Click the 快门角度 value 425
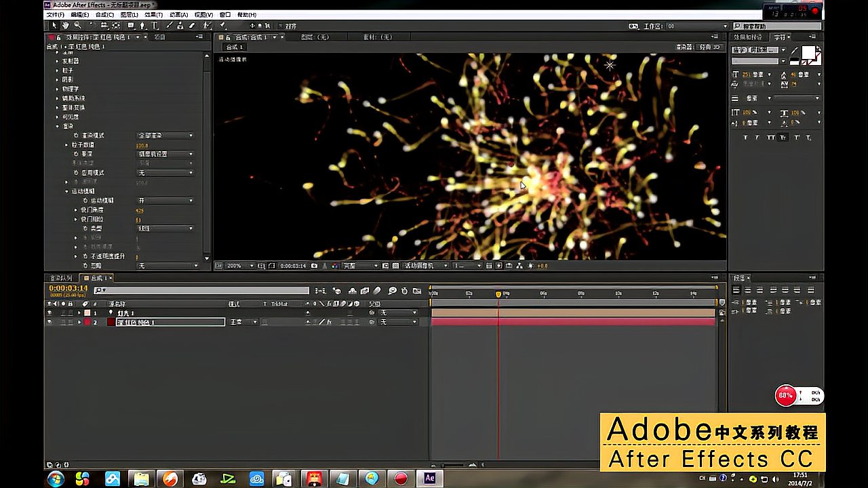868x488 pixels. [x=140, y=210]
